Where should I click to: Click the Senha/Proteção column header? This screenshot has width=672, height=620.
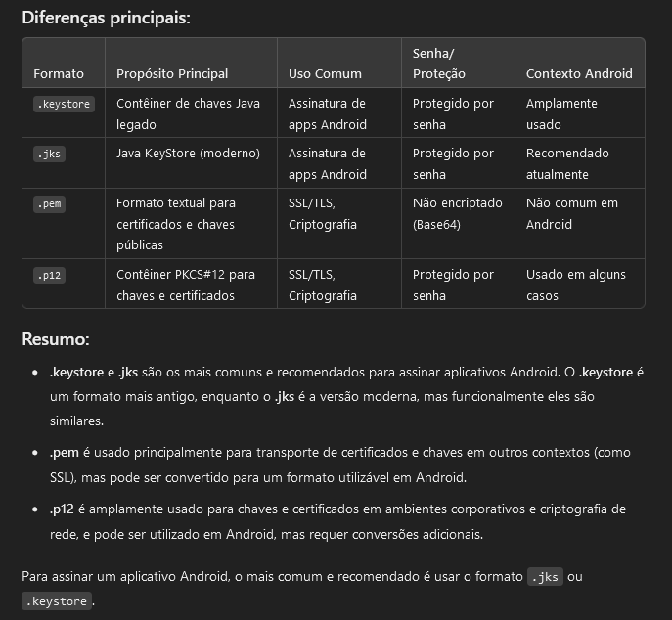[439, 63]
